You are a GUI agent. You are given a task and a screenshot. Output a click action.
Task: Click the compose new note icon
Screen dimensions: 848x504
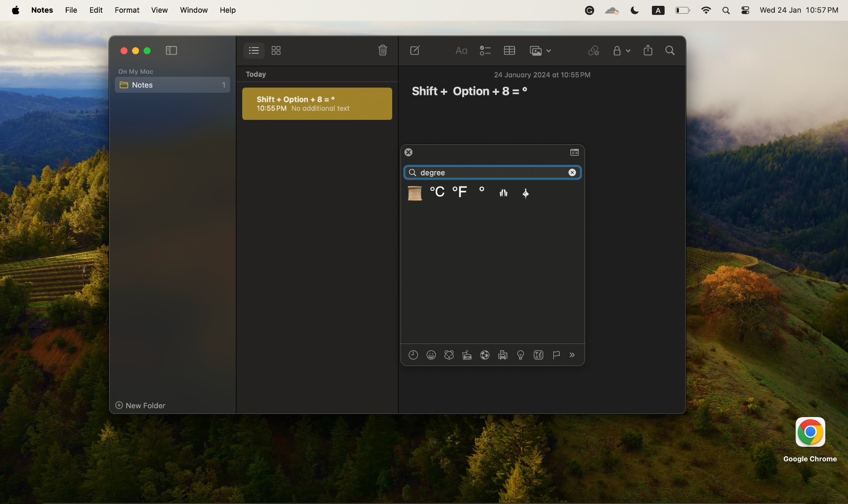(x=415, y=50)
